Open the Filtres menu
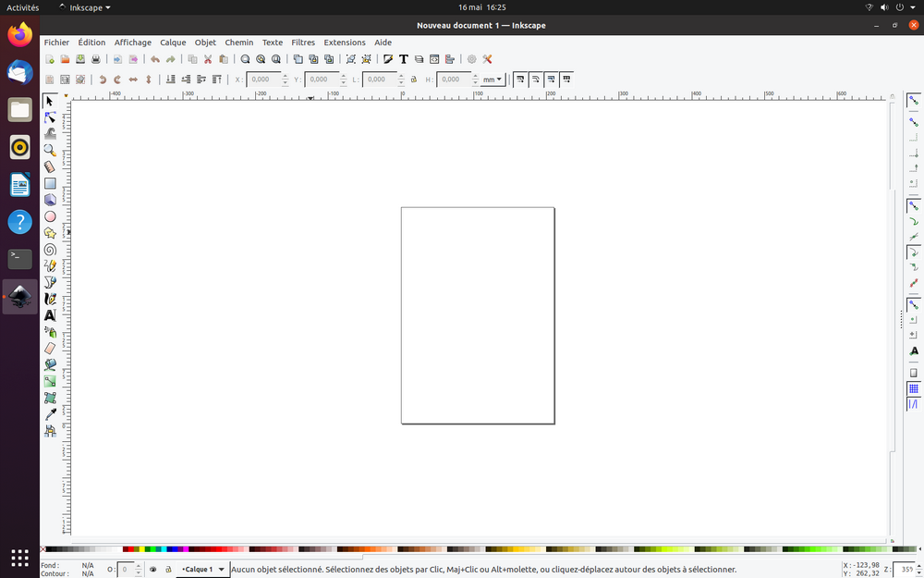 coord(303,43)
